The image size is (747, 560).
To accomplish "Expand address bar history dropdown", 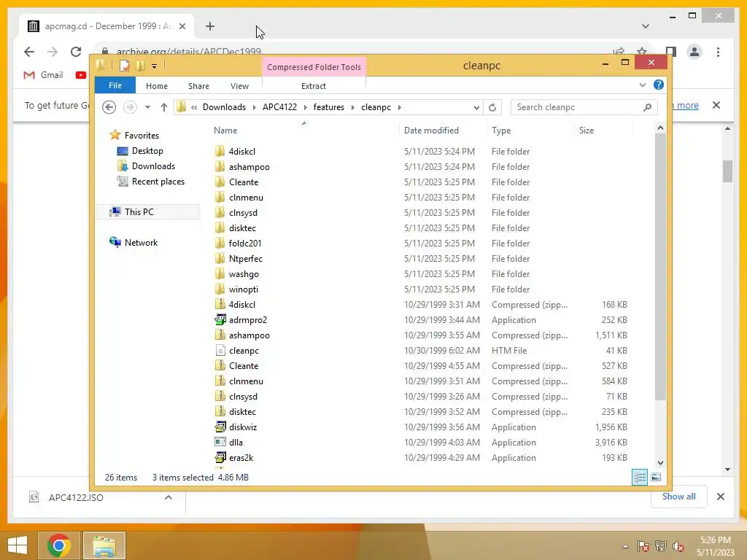I will point(476,108).
